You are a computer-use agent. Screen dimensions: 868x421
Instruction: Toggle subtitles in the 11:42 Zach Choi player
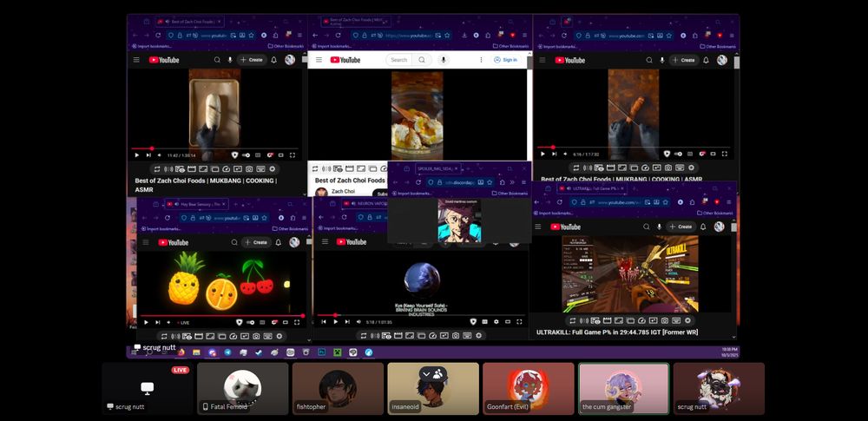[258, 155]
